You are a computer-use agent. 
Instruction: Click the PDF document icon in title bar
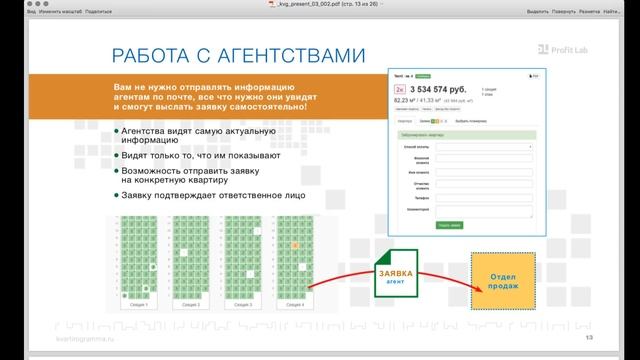pos(272,4)
